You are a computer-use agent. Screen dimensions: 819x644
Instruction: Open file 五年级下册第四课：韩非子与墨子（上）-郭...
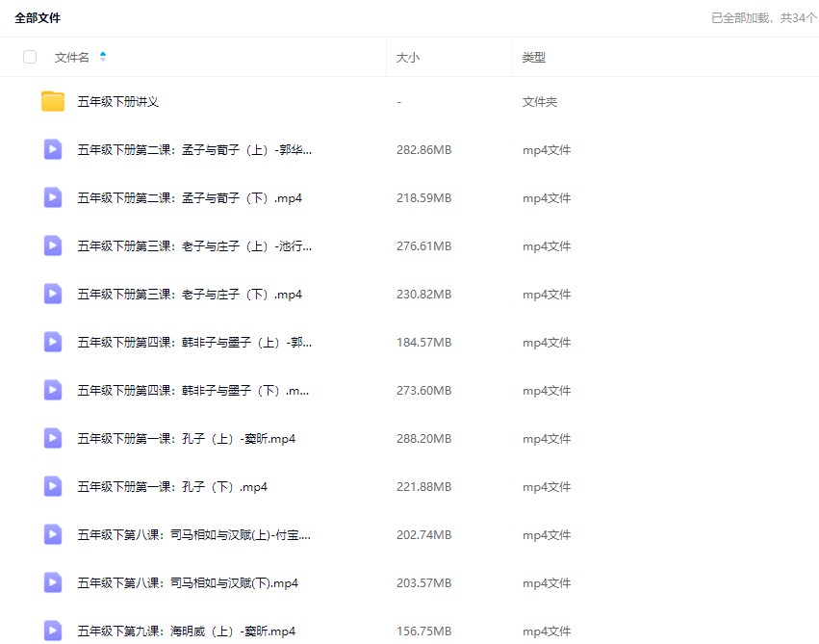click(194, 342)
